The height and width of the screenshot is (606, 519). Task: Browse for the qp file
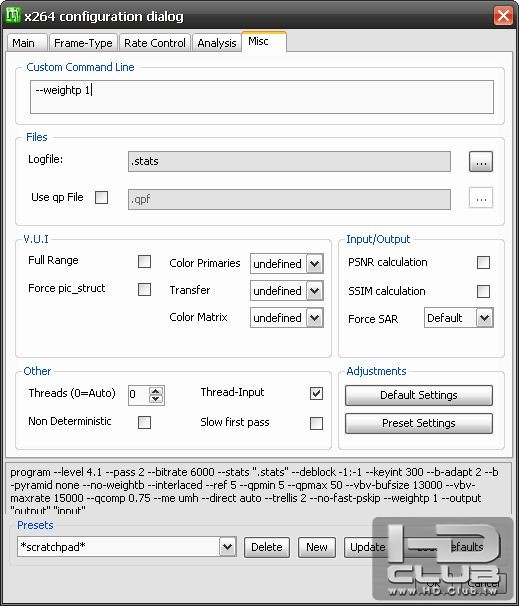click(x=481, y=198)
